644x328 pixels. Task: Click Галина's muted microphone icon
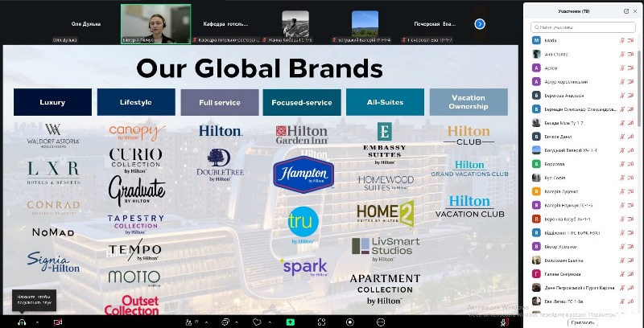tap(621, 274)
